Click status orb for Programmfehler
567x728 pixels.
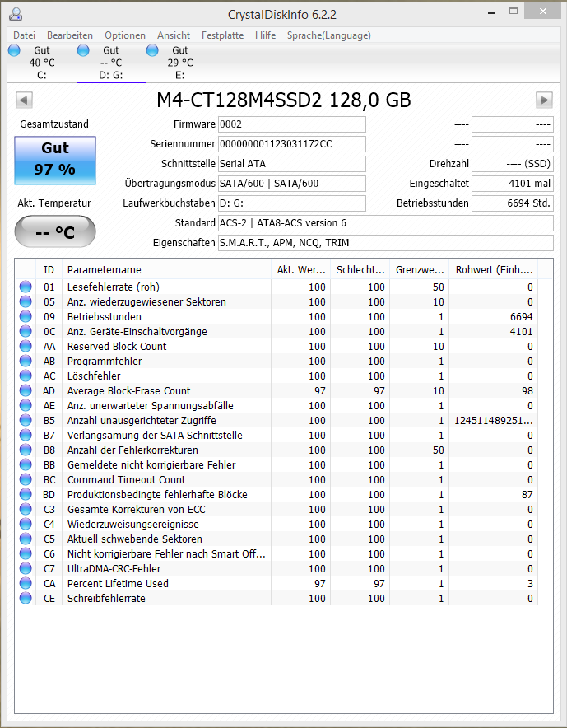tap(26, 362)
